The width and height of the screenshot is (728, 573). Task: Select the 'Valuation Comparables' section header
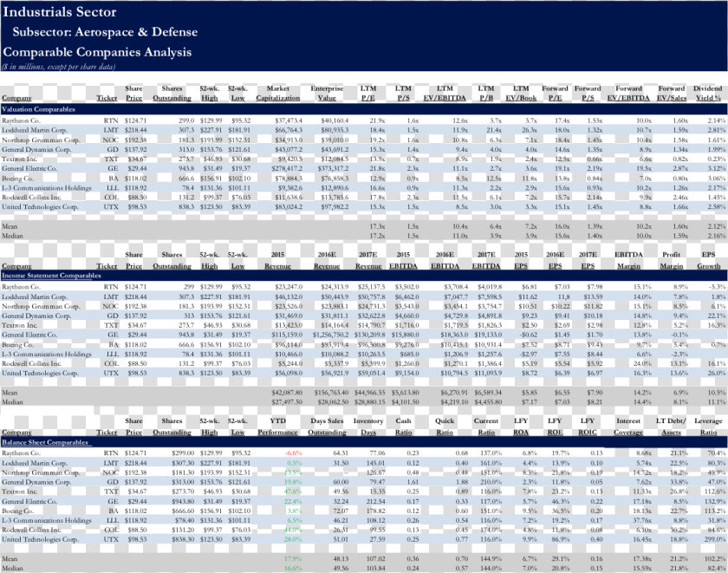[38, 109]
